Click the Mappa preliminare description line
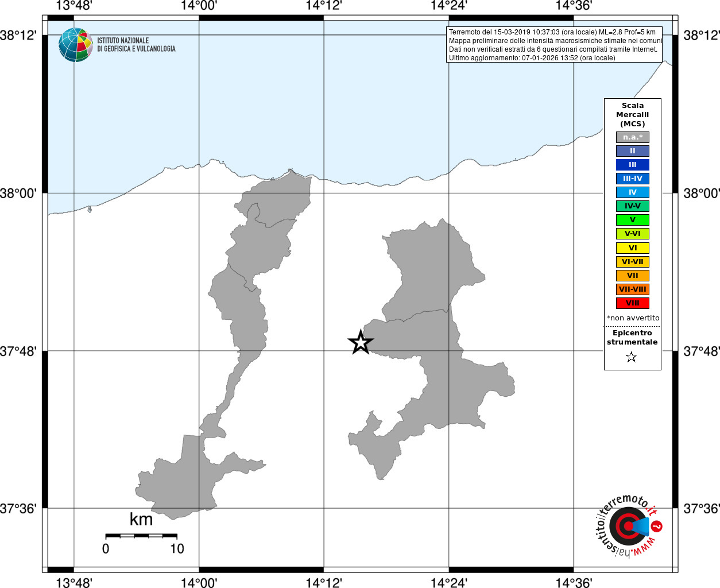Viewport: 720px width, 588px height. pyautogui.click(x=555, y=41)
